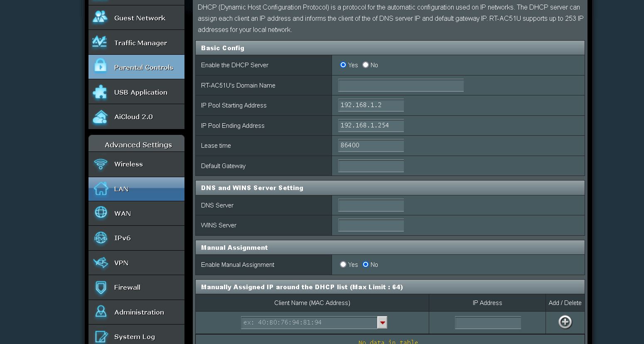The image size is (644, 344).
Task: Add a manual IP assignment with plus button
Action: click(x=565, y=322)
